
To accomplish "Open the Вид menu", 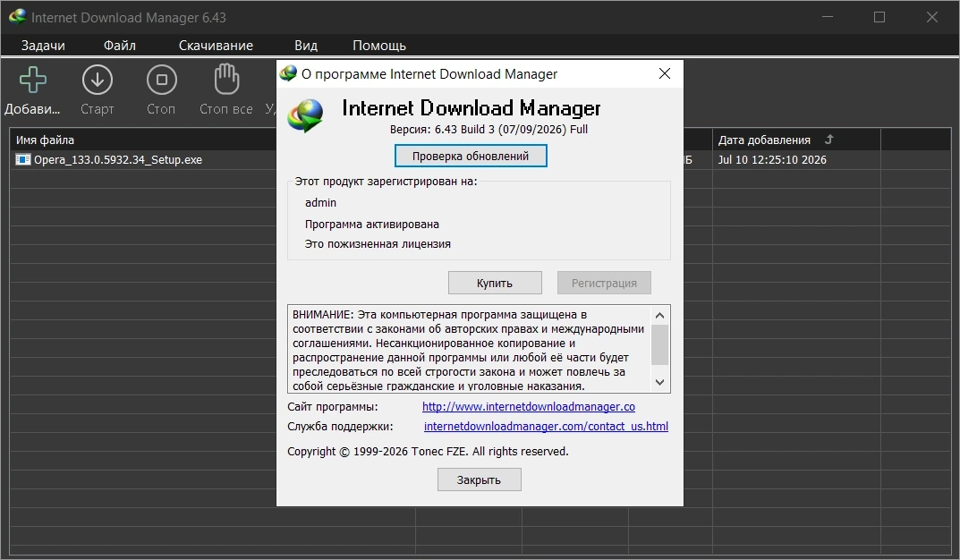I will click(305, 46).
